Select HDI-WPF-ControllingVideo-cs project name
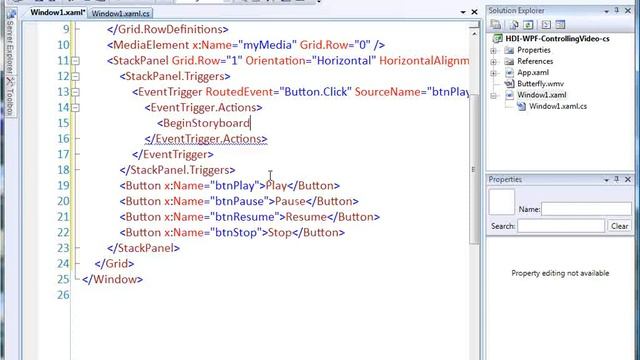This screenshot has height=360, width=640. [x=557, y=39]
